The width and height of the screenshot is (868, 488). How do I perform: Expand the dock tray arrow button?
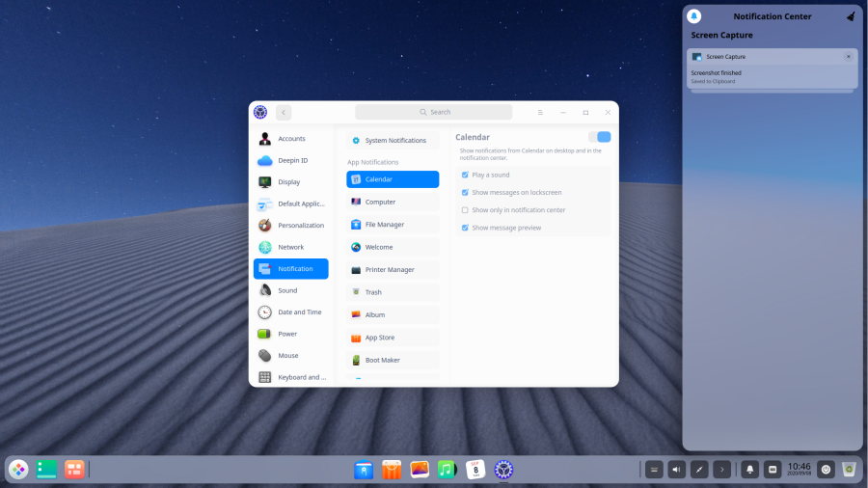coord(719,470)
